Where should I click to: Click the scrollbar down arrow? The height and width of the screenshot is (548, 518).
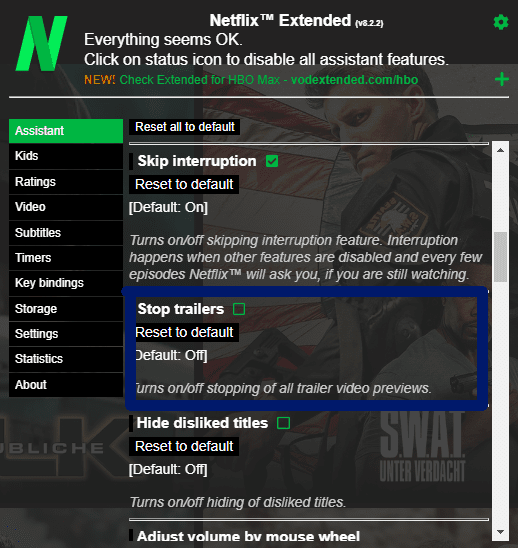pyautogui.click(x=500, y=532)
